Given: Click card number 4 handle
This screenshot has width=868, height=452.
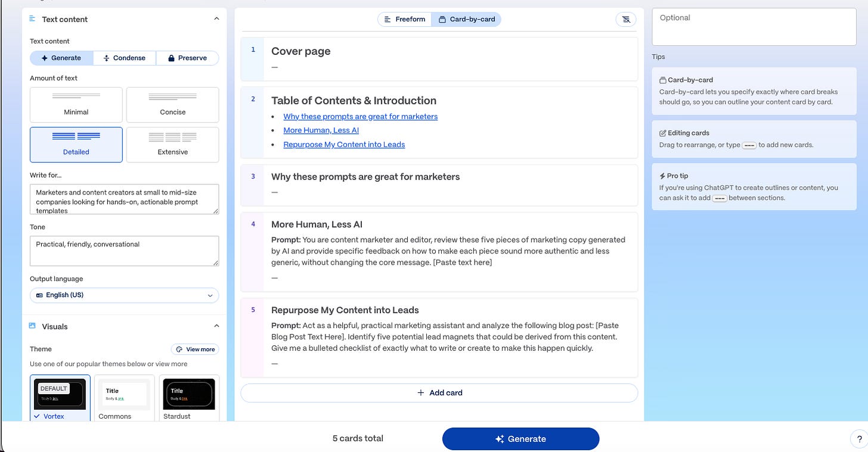Looking at the screenshot, I should click(x=253, y=252).
